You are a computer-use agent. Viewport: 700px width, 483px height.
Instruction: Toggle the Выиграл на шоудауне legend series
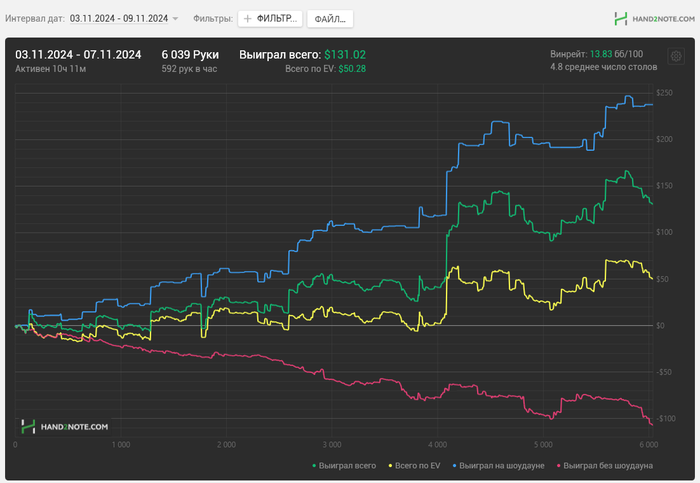tap(499, 466)
